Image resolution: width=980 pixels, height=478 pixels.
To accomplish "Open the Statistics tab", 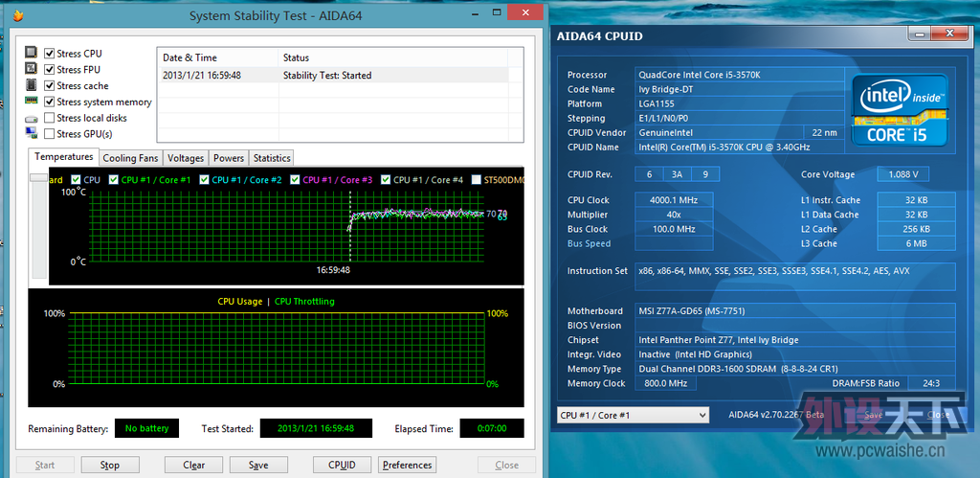I will pyautogui.click(x=272, y=158).
